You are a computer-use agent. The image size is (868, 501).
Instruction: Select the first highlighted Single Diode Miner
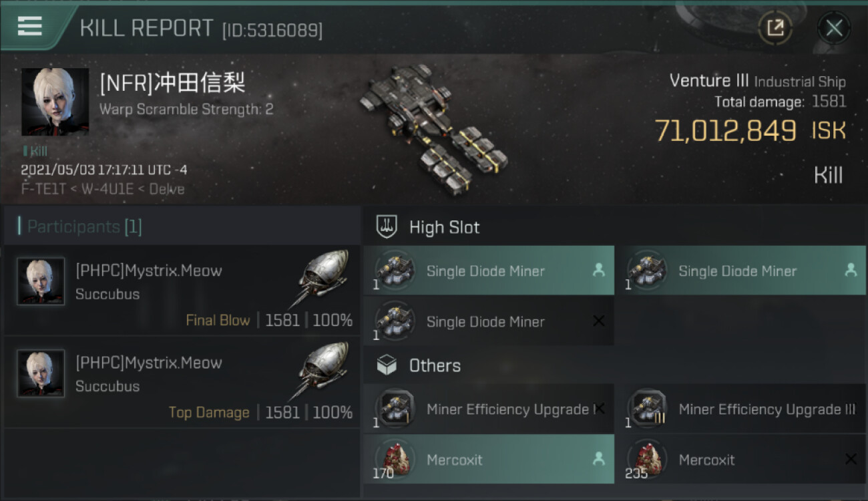tap(489, 271)
